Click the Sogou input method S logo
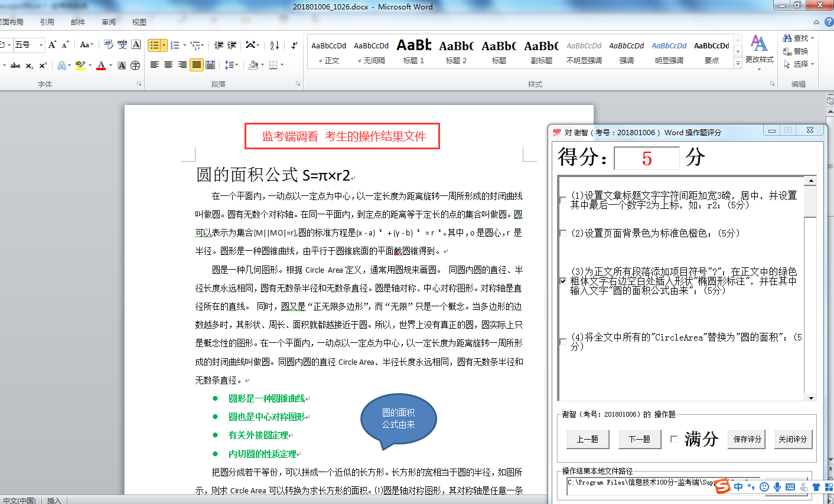Viewport: 834px width, 504px height. click(722, 486)
